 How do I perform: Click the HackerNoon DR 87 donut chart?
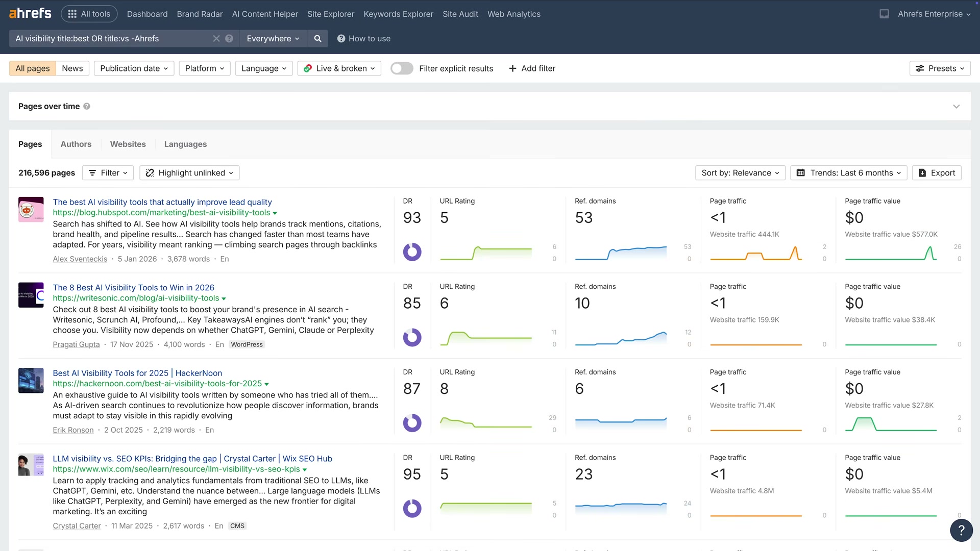pos(412,423)
